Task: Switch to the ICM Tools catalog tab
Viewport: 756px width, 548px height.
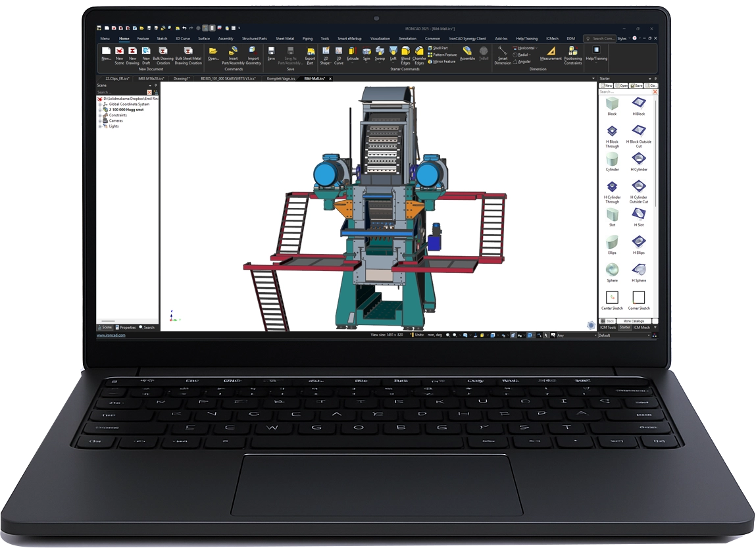Action: [608, 327]
